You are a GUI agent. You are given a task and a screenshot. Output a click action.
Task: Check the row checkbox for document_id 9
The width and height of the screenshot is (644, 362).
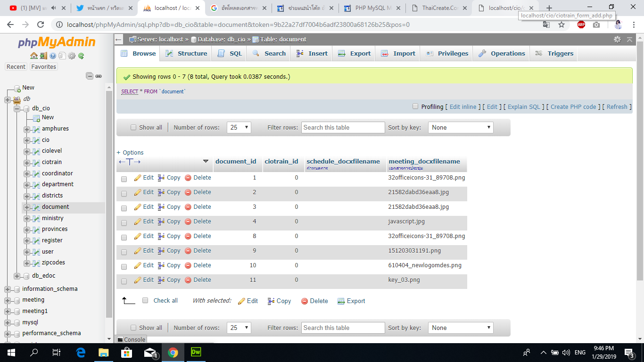pos(124,252)
